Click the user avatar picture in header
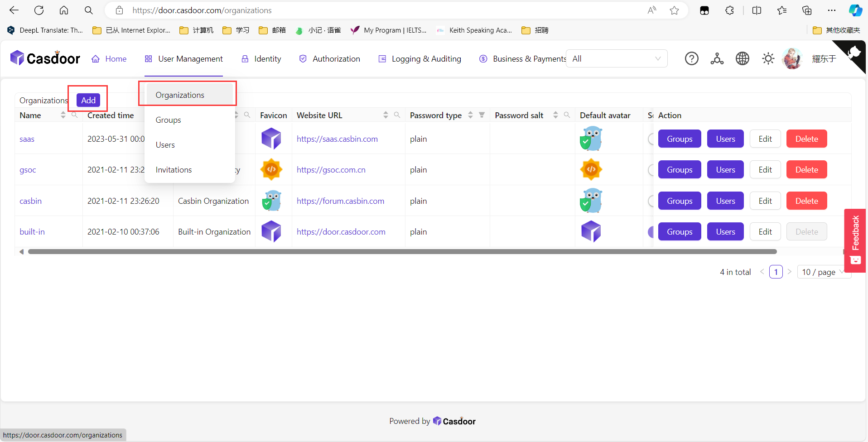The width and height of the screenshot is (868, 442). [792, 58]
